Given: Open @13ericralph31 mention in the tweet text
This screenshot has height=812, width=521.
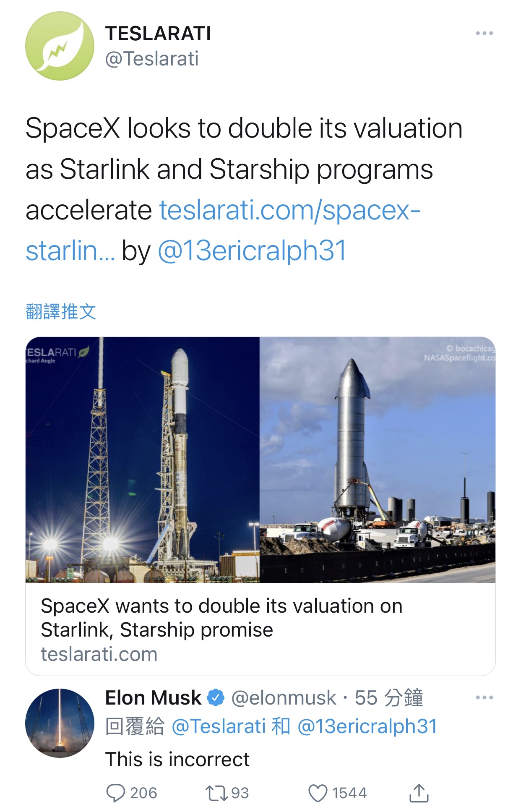Looking at the screenshot, I should coord(252,251).
